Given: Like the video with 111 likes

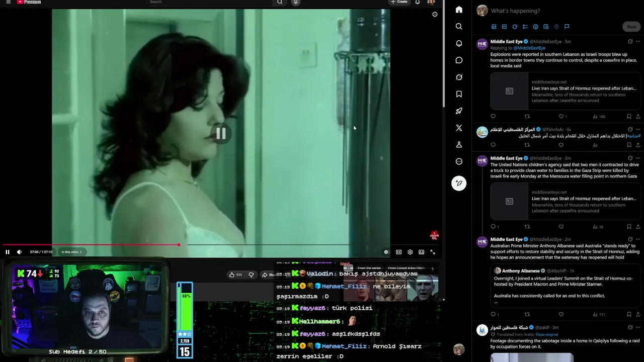Looking at the screenshot, I should tap(235, 275).
